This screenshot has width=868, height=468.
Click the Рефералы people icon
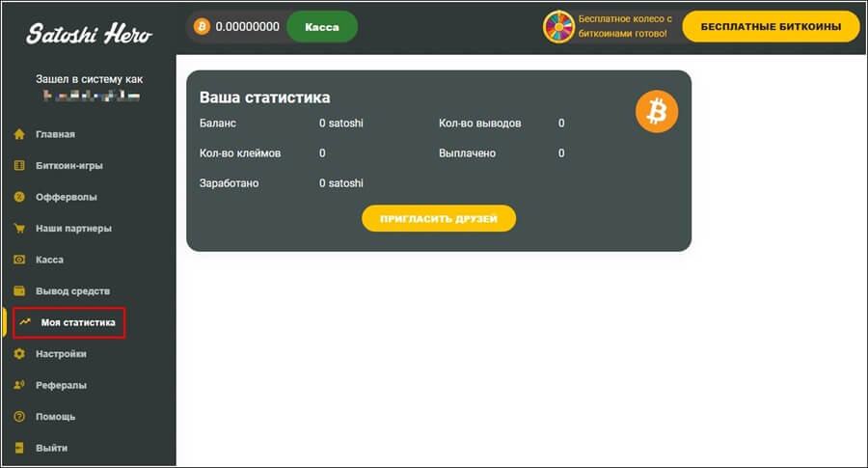pyautogui.click(x=19, y=385)
